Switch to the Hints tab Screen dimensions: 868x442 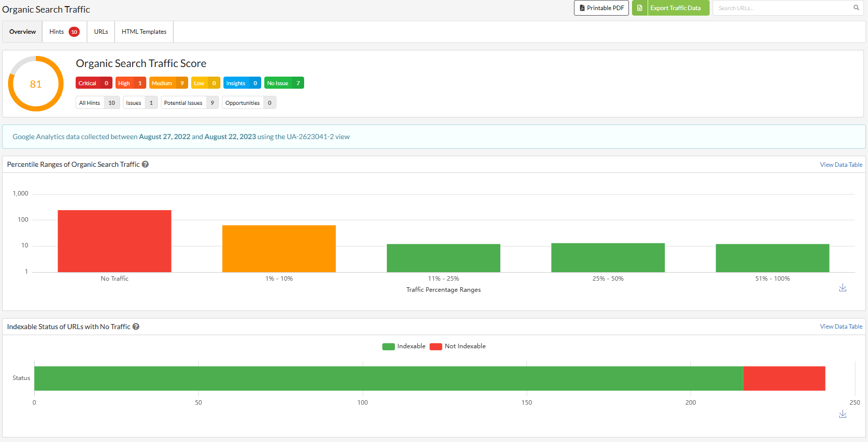point(65,32)
